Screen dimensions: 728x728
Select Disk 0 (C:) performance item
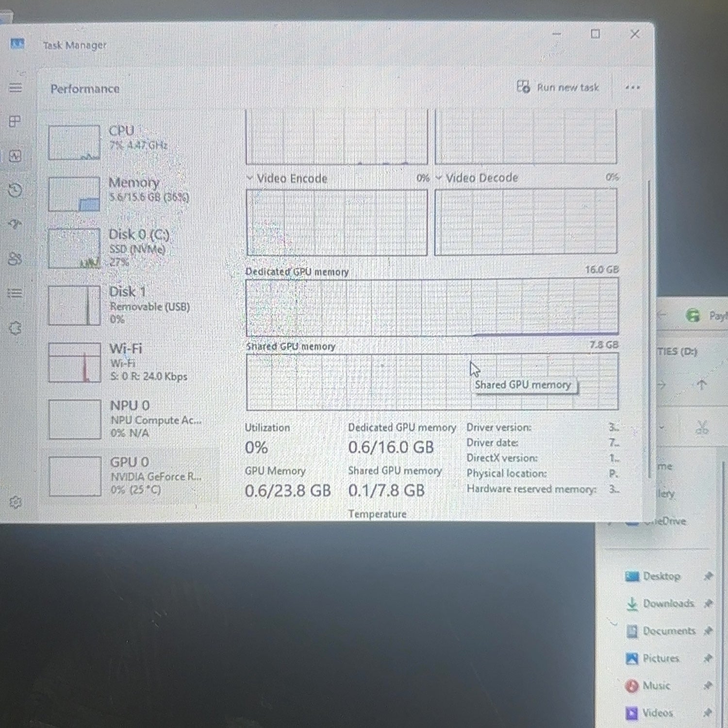click(131, 248)
